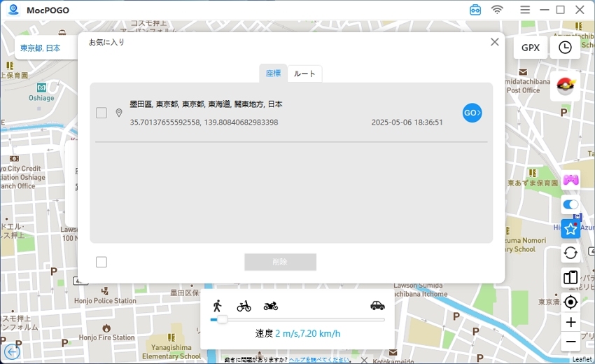Select the car speed mode

pos(377,305)
